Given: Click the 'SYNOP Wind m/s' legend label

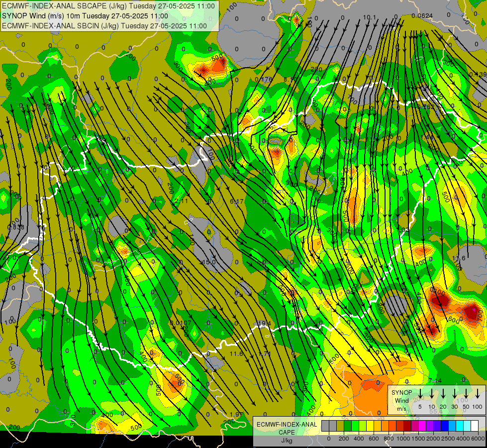Looking at the screenshot, I should point(402,400).
